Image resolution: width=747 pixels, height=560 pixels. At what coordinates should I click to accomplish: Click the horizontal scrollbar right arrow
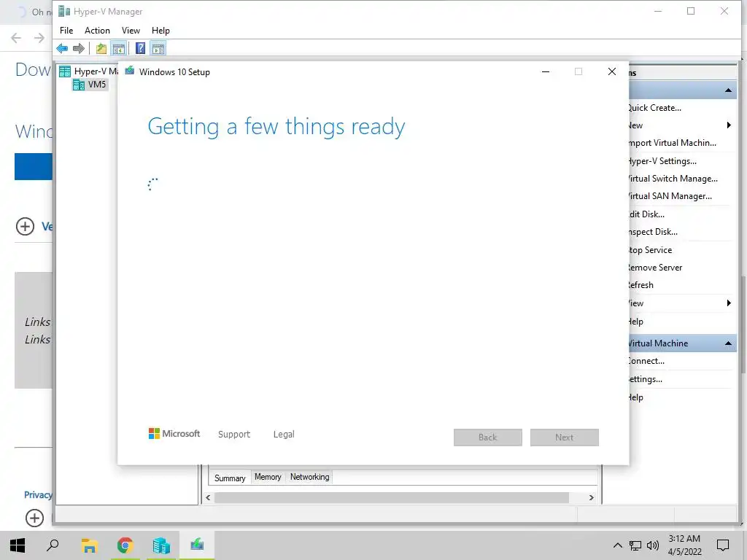tap(591, 497)
